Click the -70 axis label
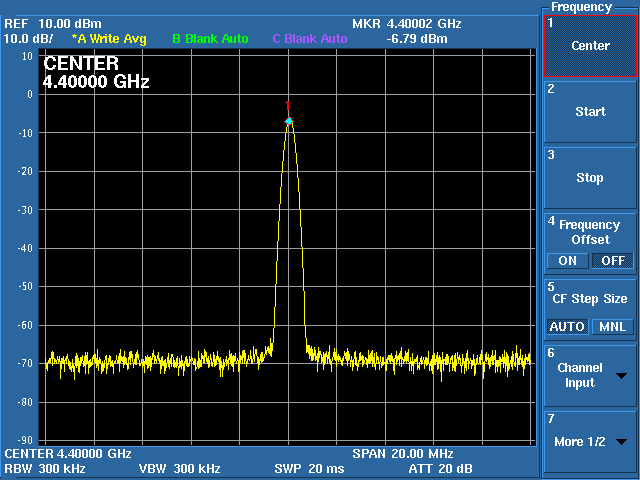 coord(25,363)
